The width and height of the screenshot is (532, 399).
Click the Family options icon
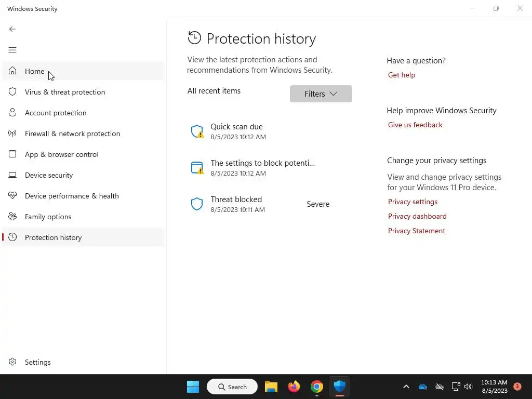tap(12, 217)
